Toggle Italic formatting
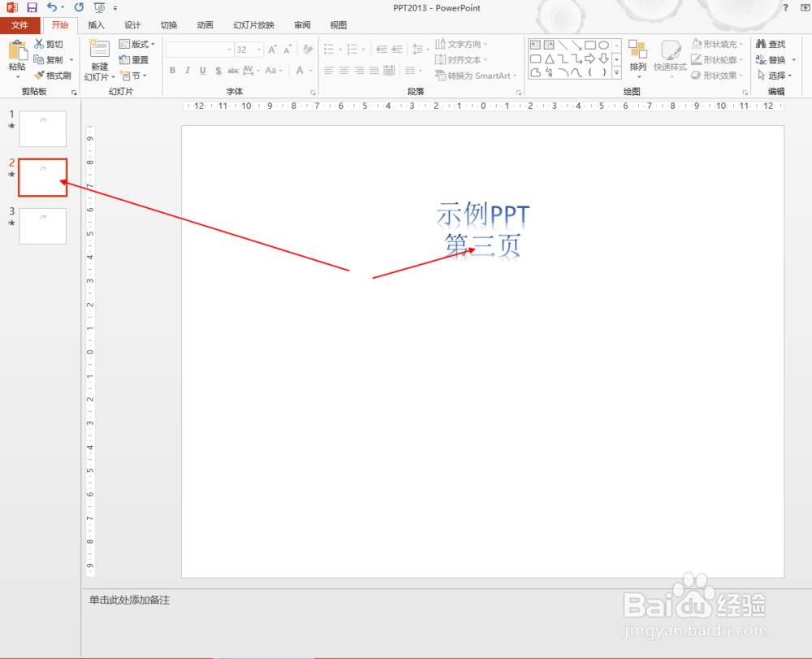Viewport: 812px width, 659px height. pos(188,71)
